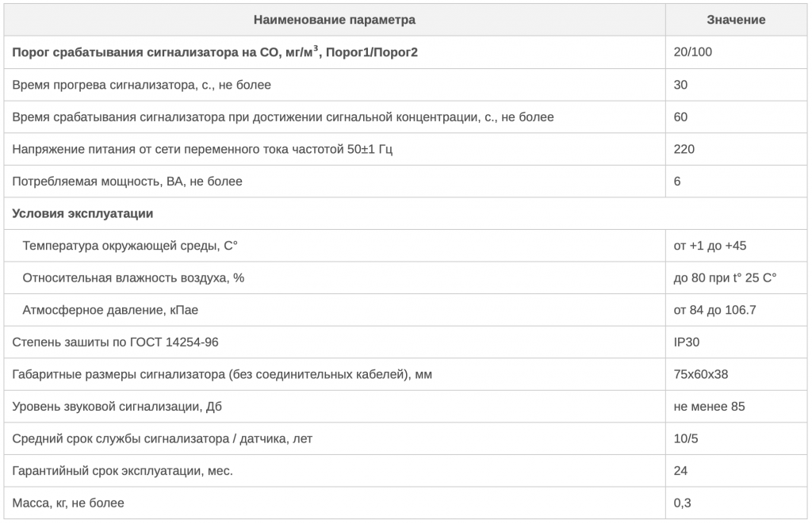The width and height of the screenshot is (812, 524).
Task: Click the "Время прогрева сигнализатора" row label
Action: click(142, 85)
